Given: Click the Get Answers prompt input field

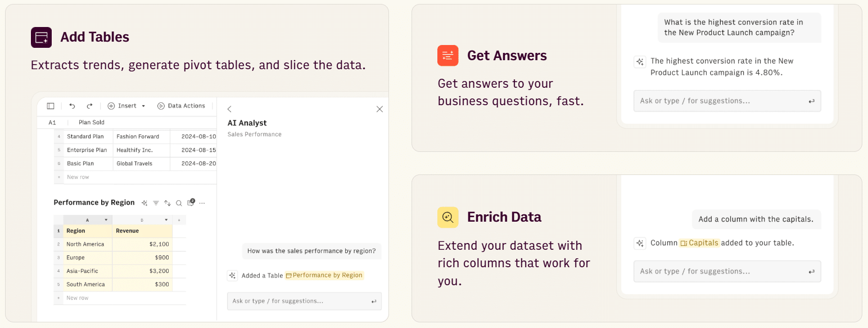Looking at the screenshot, I should [x=727, y=101].
